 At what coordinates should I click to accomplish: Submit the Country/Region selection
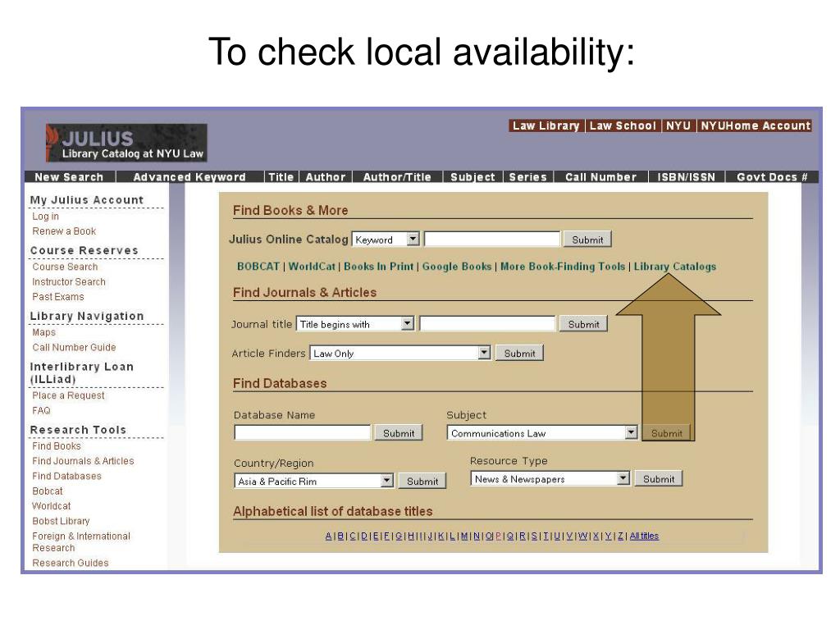click(422, 481)
